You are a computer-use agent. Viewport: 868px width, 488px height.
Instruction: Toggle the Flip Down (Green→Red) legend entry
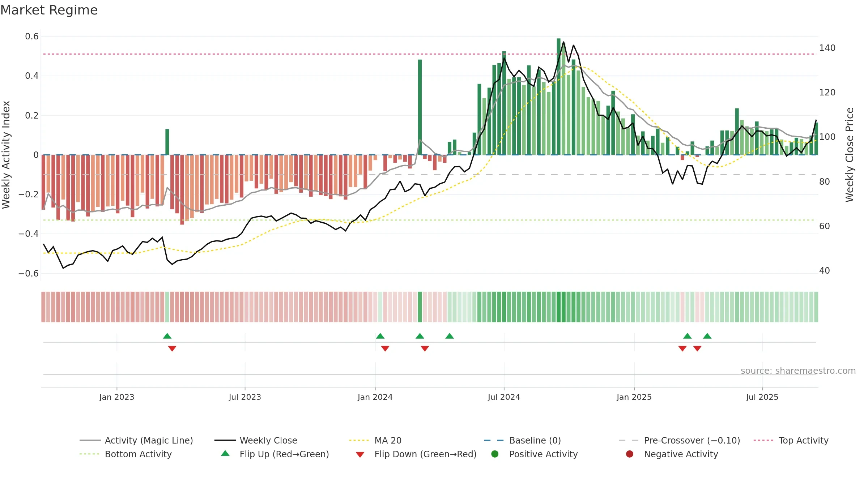click(416, 454)
